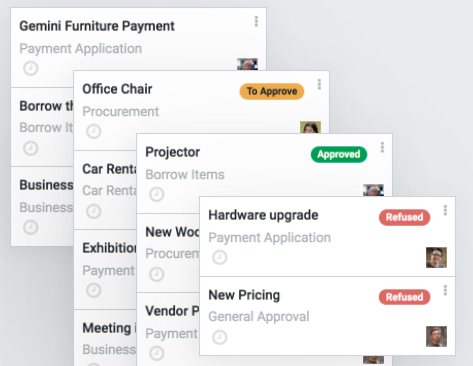Open the New Pricing request title

tap(244, 295)
